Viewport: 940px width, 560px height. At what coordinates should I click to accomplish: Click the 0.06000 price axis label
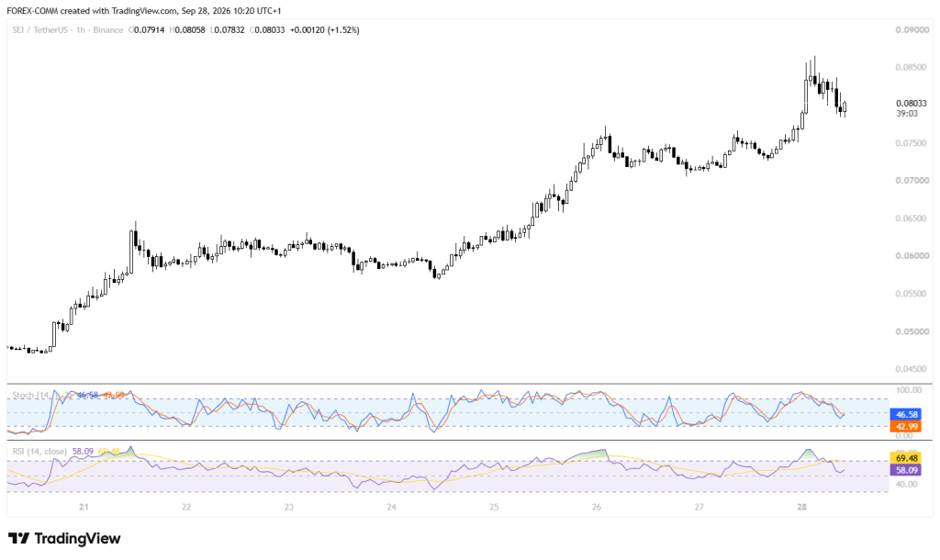pyautogui.click(x=912, y=256)
